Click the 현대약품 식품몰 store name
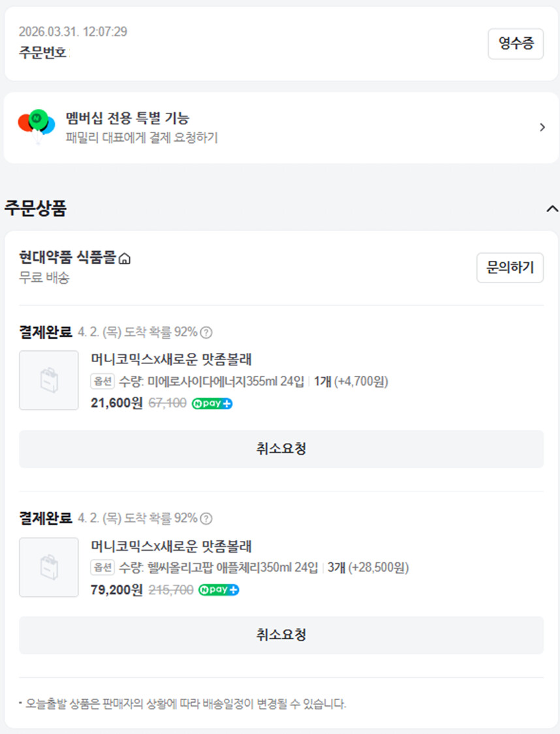 [68, 258]
